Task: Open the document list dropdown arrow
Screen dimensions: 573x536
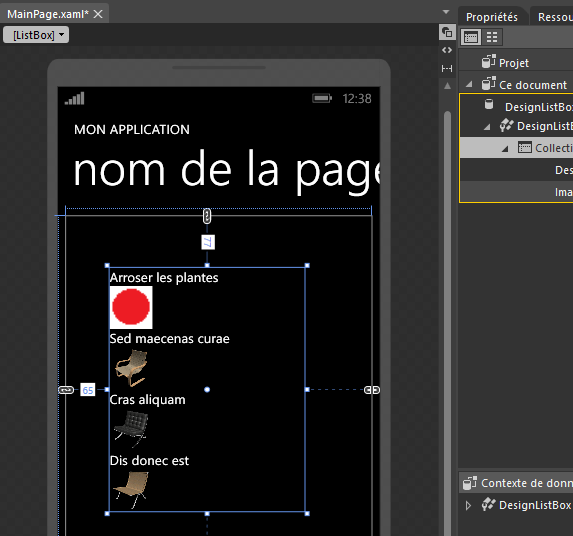Action: (x=446, y=12)
